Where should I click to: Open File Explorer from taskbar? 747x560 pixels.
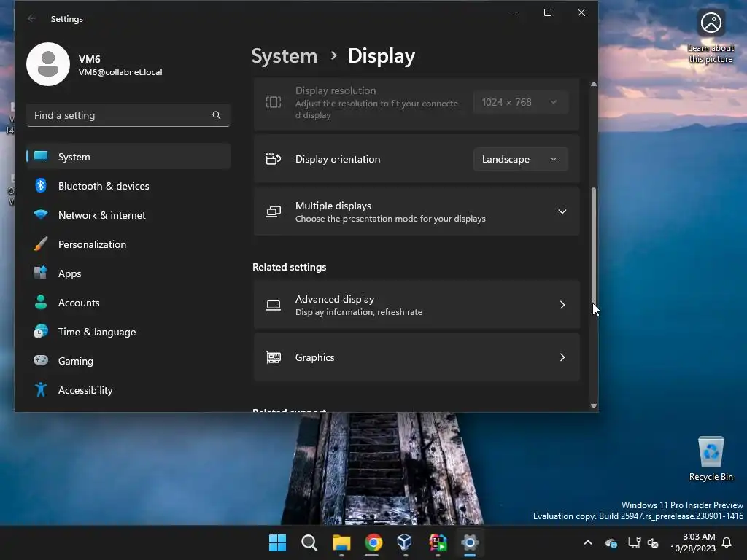click(x=341, y=542)
